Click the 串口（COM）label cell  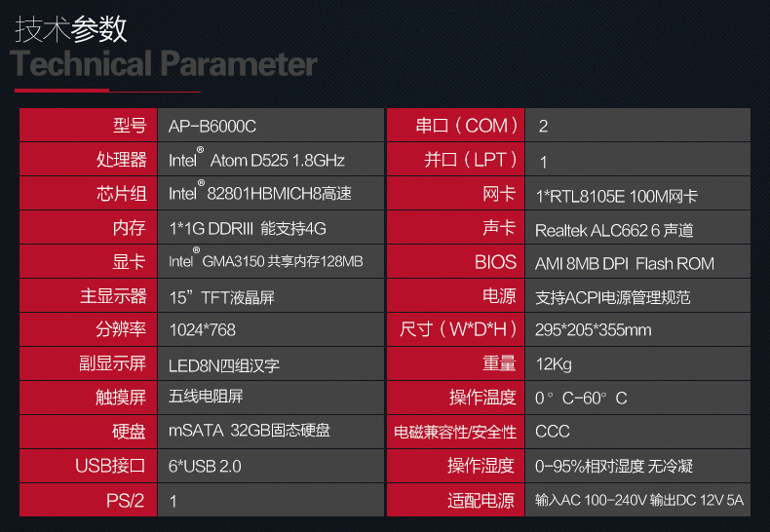coord(456,125)
